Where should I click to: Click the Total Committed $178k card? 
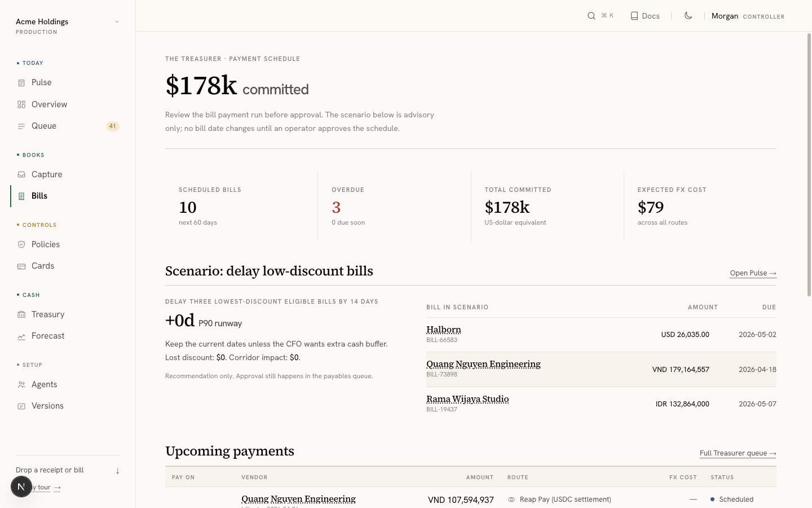click(x=547, y=206)
